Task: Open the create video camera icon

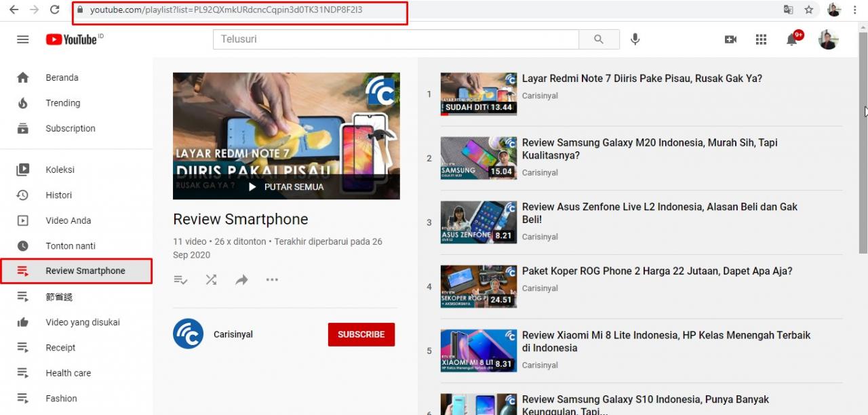Action: click(x=730, y=39)
